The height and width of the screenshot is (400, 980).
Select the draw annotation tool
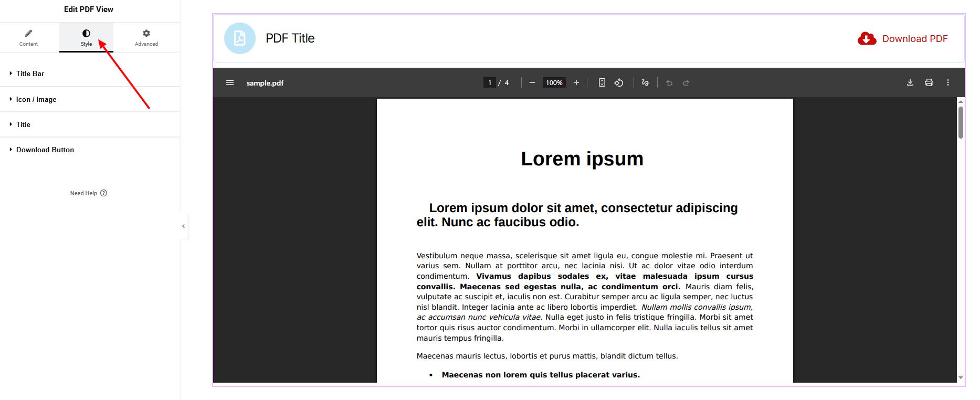[645, 82]
